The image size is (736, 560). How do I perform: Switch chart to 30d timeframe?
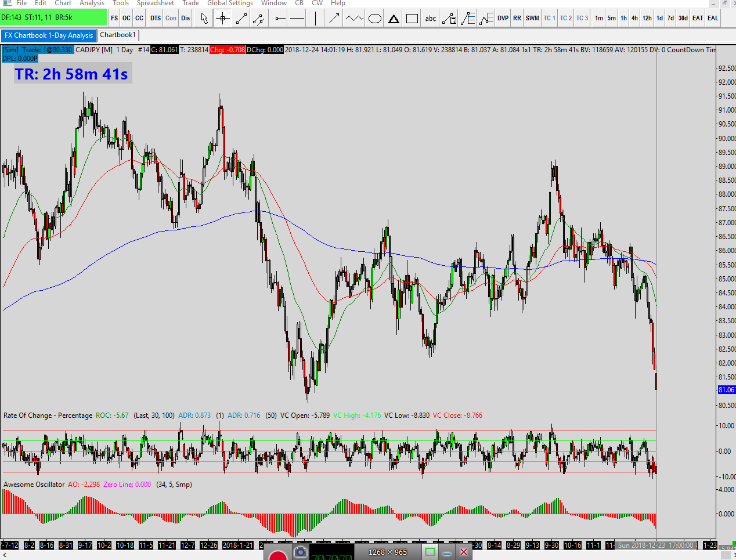click(683, 19)
